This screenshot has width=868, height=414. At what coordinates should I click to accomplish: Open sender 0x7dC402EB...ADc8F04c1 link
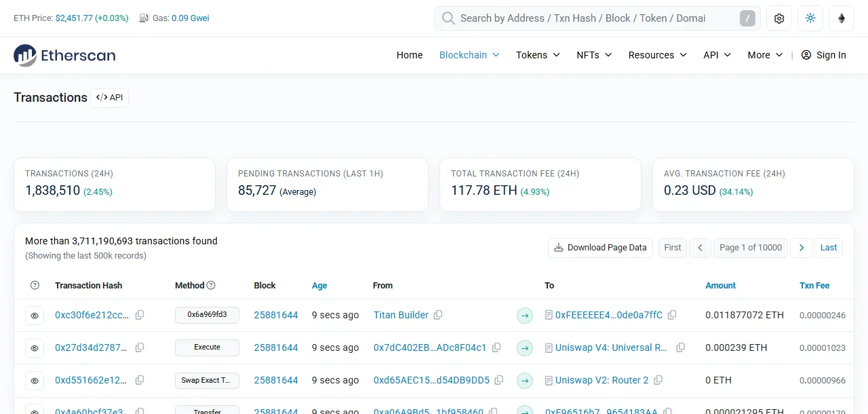pyautogui.click(x=430, y=347)
